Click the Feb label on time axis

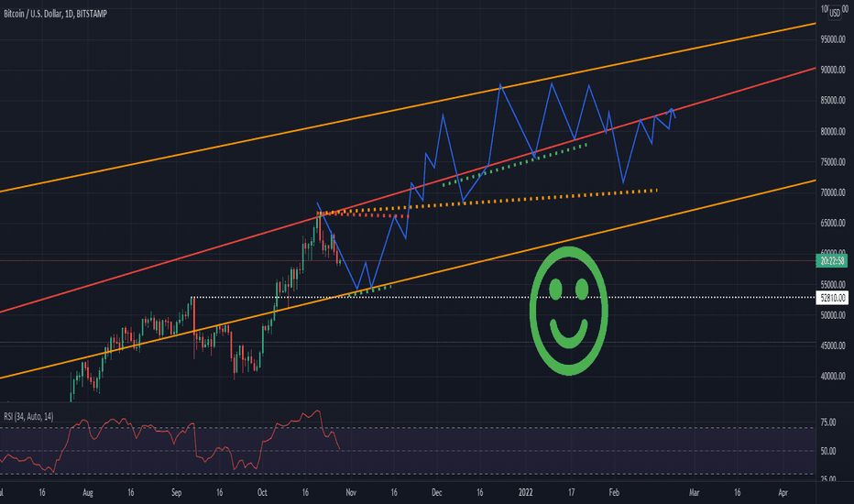click(614, 493)
